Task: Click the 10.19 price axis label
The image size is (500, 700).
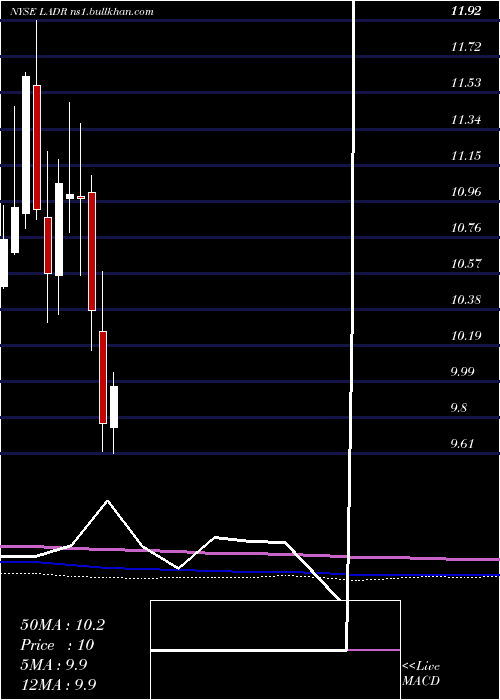Action: point(466,336)
